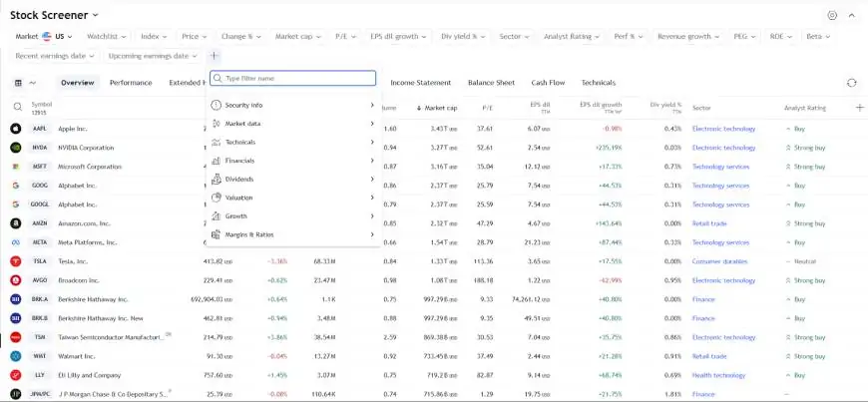
Task: Open the Analyst Rating filter dropdown
Action: 572,37
